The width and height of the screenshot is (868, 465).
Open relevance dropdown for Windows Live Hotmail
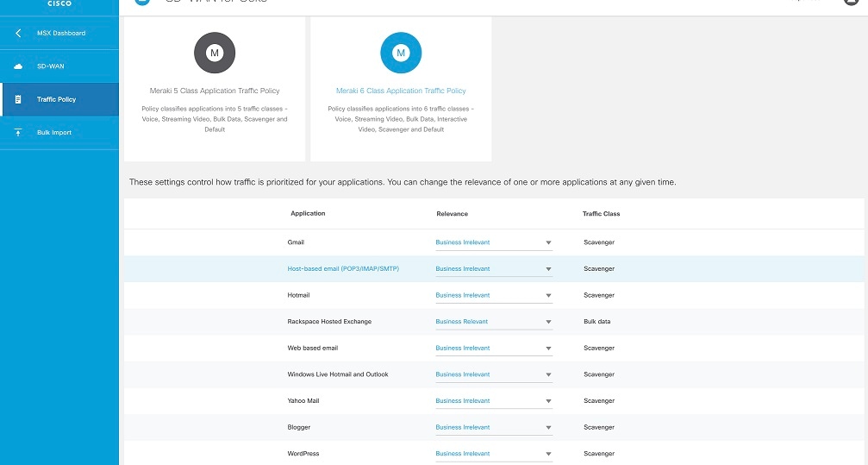pos(494,374)
